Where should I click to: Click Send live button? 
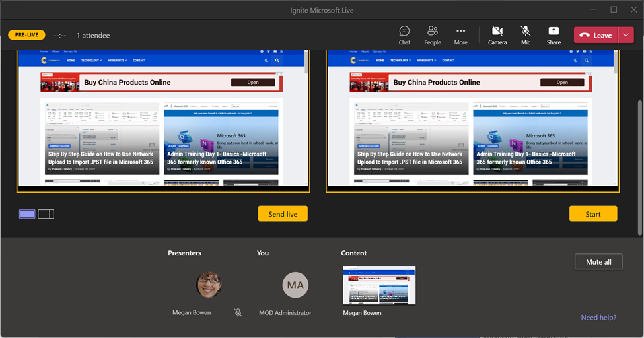[x=283, y=214]
